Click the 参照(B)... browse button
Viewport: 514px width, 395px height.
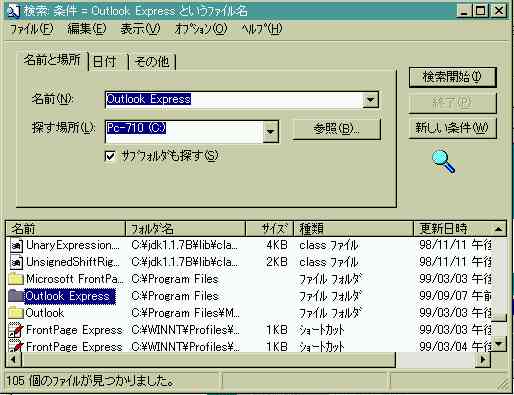click(336, 129)
